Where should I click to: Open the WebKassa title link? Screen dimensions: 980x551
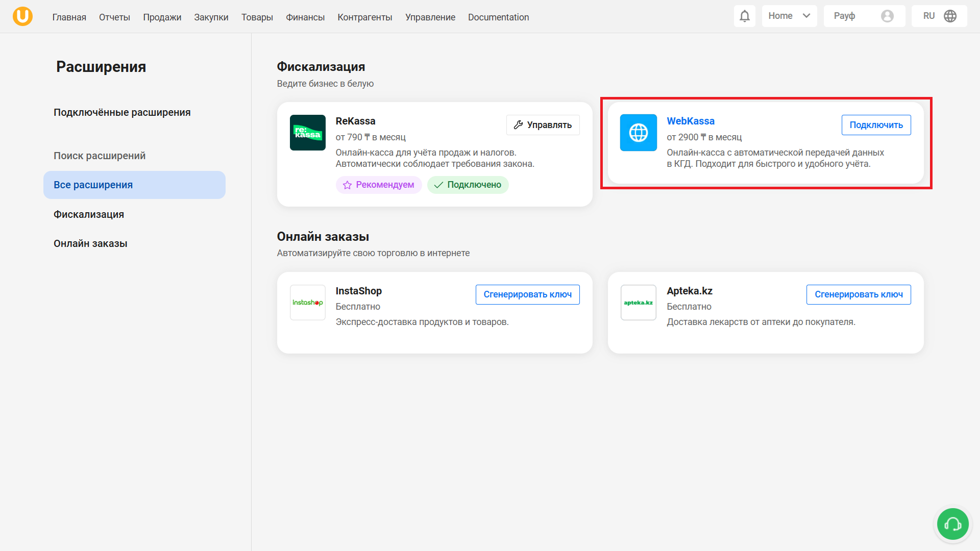(x=690, y=121)
